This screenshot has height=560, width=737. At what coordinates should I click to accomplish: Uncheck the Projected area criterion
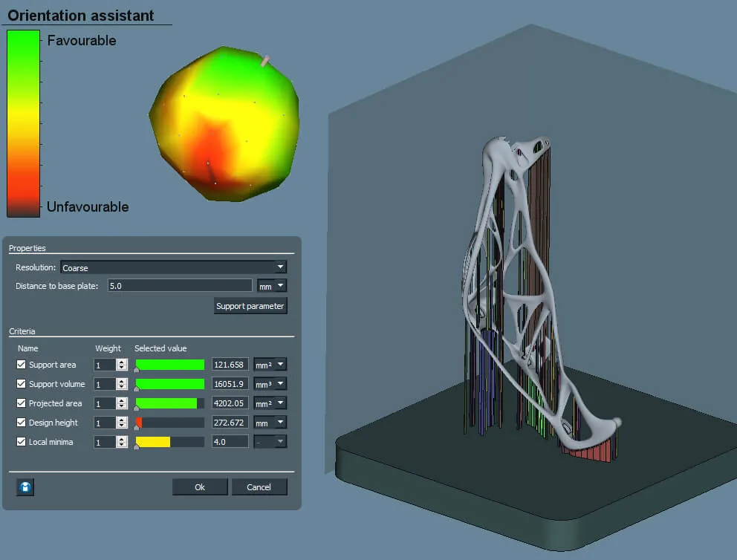pyautogui.click(x=21, y=403)
